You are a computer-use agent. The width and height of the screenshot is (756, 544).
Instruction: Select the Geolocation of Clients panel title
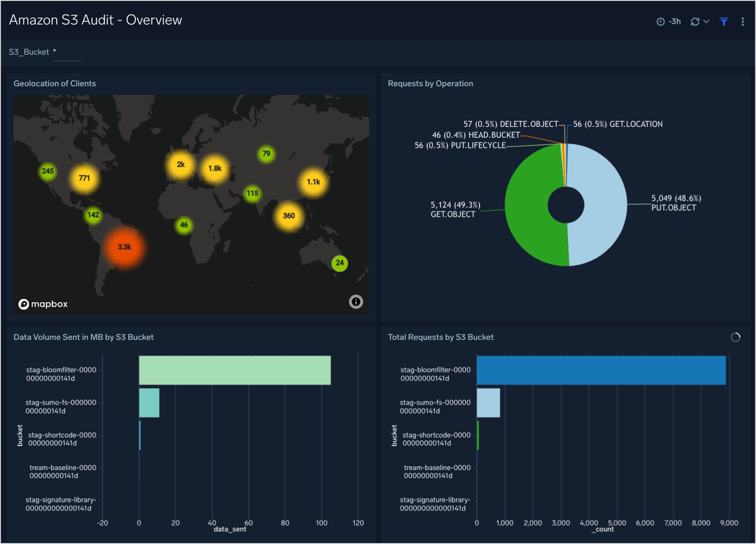click(x=55, y=83)
